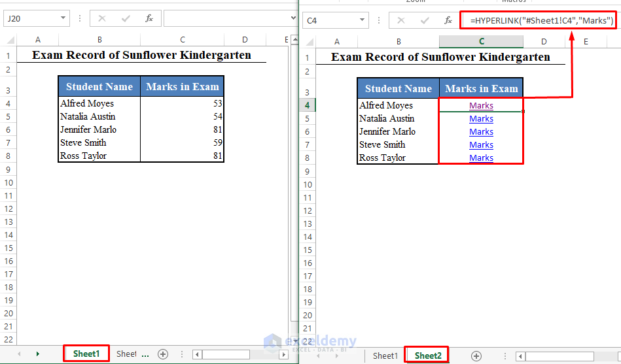
Task: Follow the Marks hyperlink for Natalia Austin
Action: (481, 119)
